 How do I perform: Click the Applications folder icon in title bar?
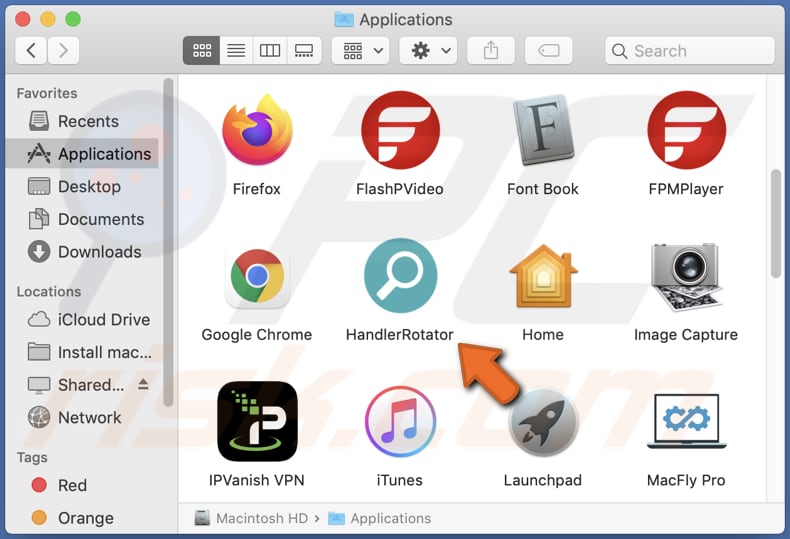[344, 19]
